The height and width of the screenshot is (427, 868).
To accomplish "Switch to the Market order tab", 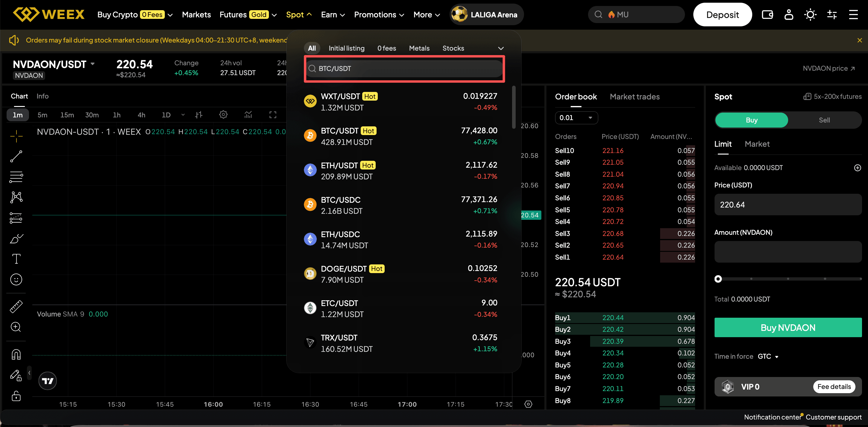I will [757, 144].
